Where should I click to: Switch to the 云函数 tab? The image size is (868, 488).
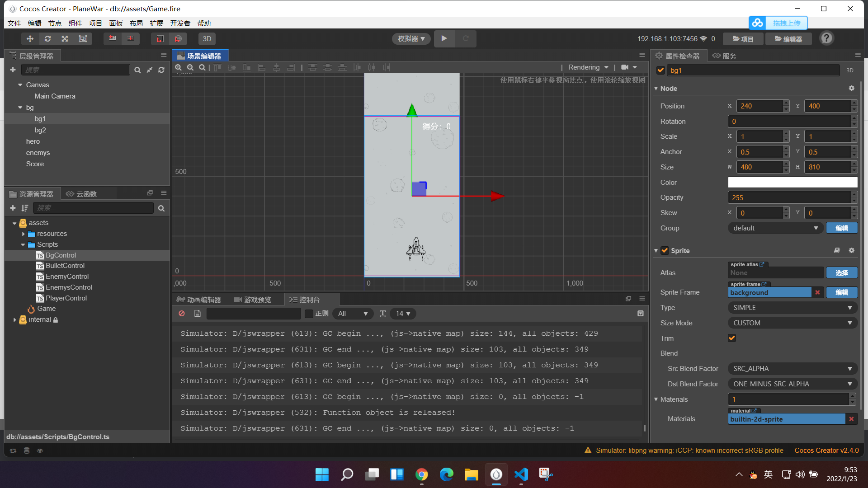pos(81,194)
